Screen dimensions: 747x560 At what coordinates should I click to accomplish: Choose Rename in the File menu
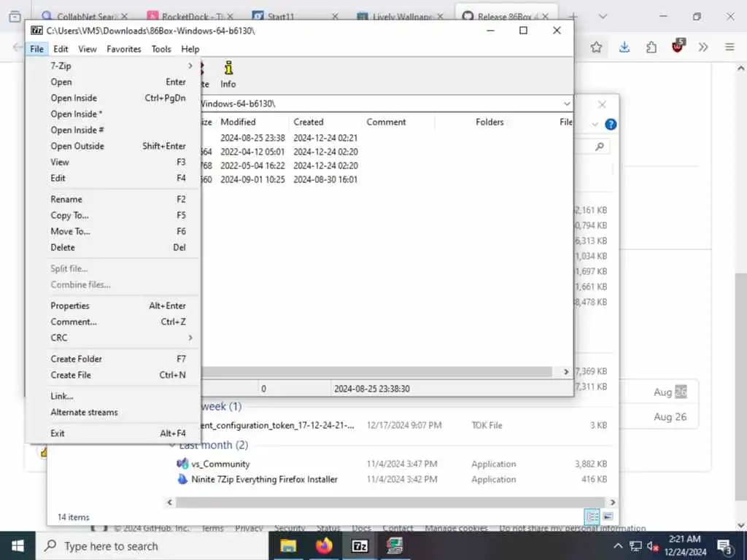point(115,200)
